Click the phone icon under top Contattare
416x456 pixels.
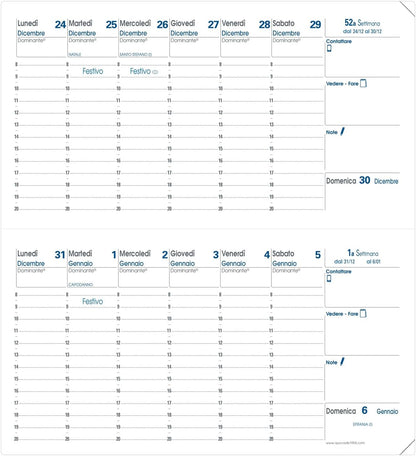coord(329,48)
